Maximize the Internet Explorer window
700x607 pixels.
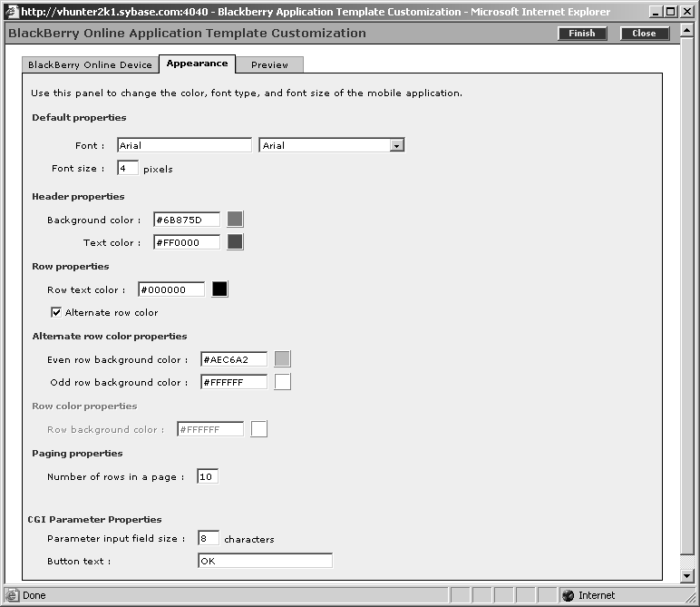(671, 12)
